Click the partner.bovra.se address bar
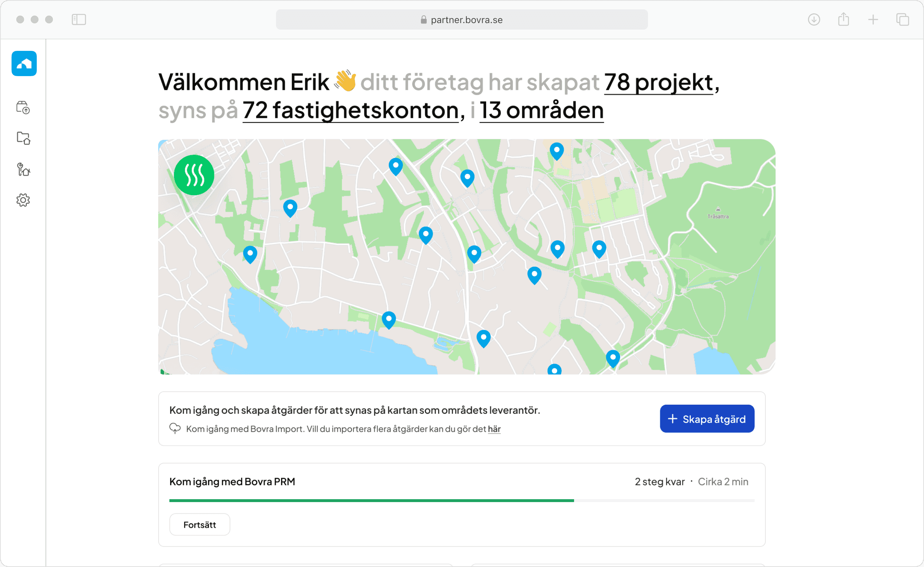The width and height of the screenshot is (924, 567). [462, 19]
